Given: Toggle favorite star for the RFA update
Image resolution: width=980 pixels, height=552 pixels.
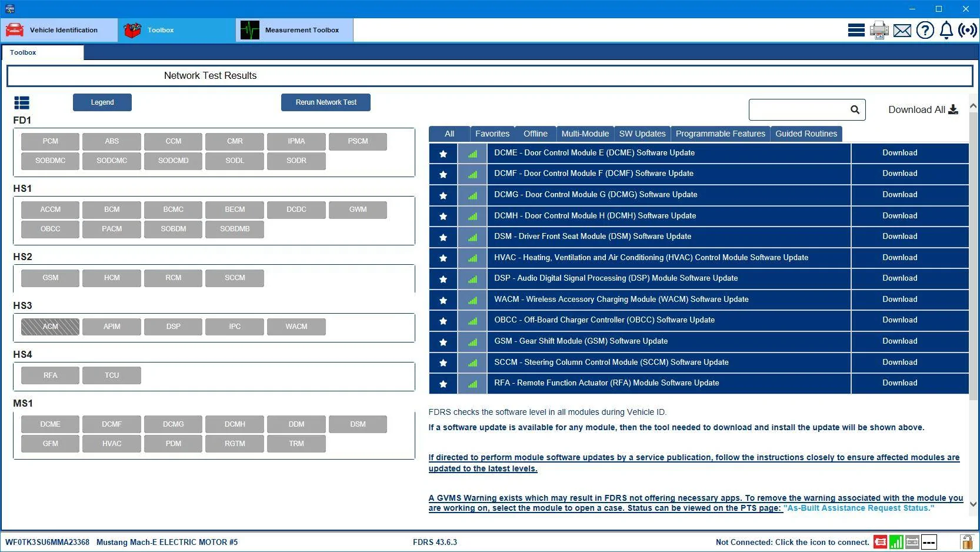Looking at the screenshot, I should click(x=444, y=384).
